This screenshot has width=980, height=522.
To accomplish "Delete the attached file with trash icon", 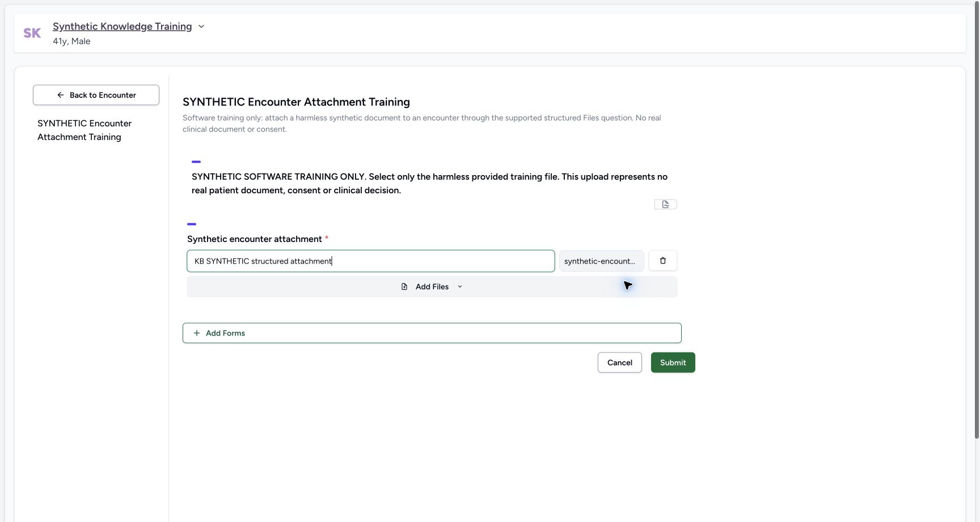I will click(663, 261).
